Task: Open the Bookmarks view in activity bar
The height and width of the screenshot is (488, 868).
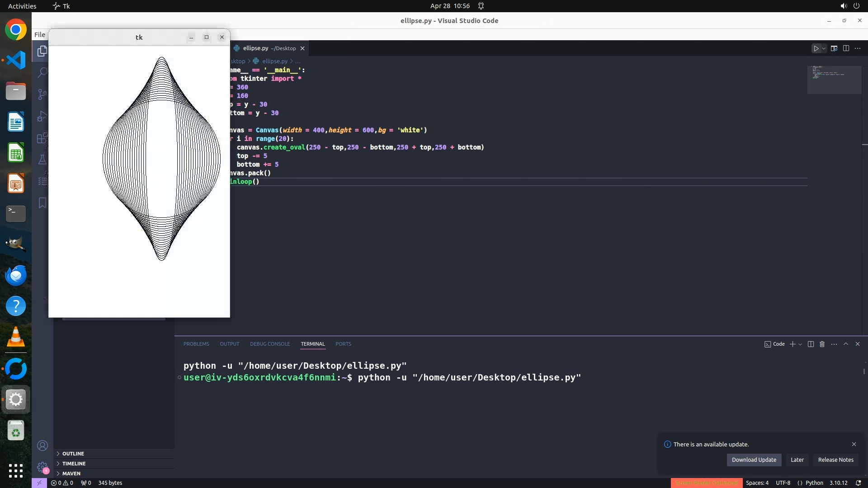Action: pos(42,203)
